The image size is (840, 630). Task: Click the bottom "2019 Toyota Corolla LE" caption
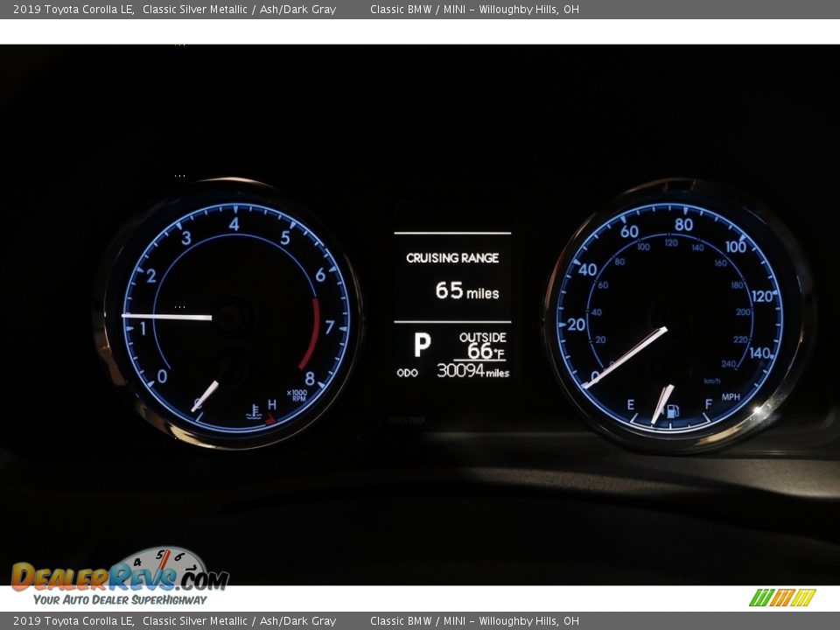click(73, 621)
